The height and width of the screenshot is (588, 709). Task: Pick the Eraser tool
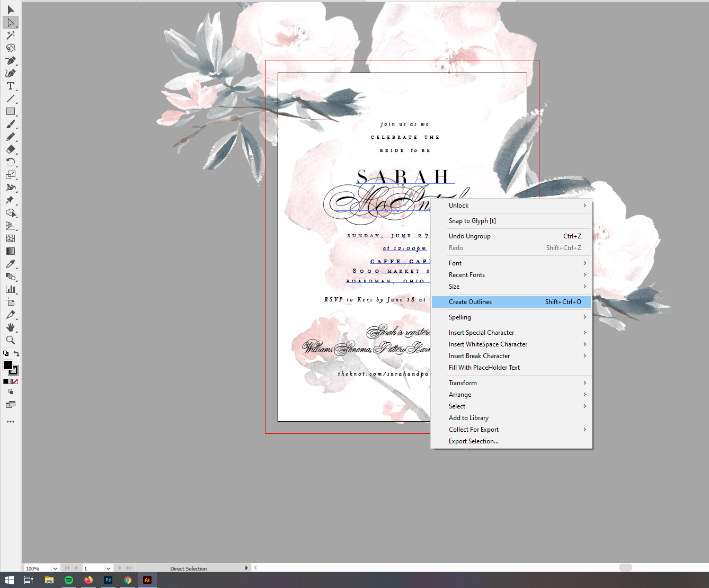pos(10,150)
